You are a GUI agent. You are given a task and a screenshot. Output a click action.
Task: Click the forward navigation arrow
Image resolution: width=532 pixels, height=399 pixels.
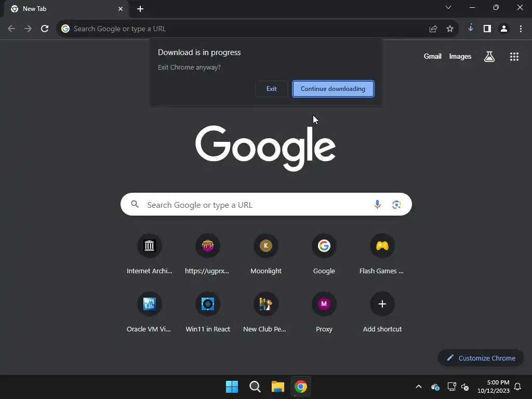pos(28,29)
